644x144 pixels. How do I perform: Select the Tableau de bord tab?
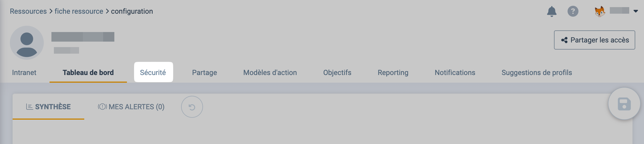click(x=88, y=73)
